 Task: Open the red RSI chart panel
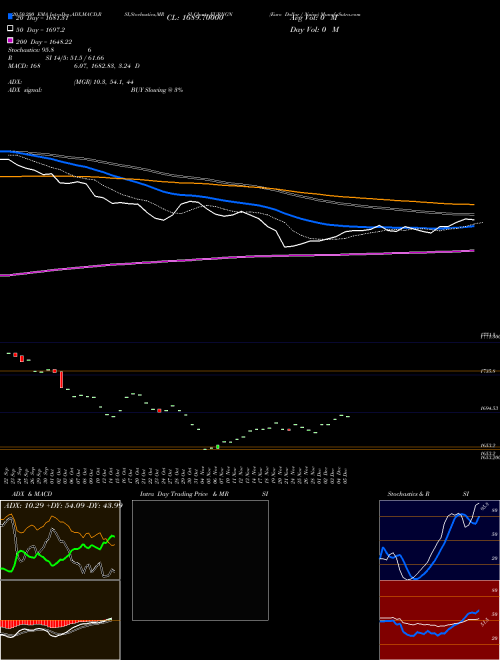click(439, 620)
